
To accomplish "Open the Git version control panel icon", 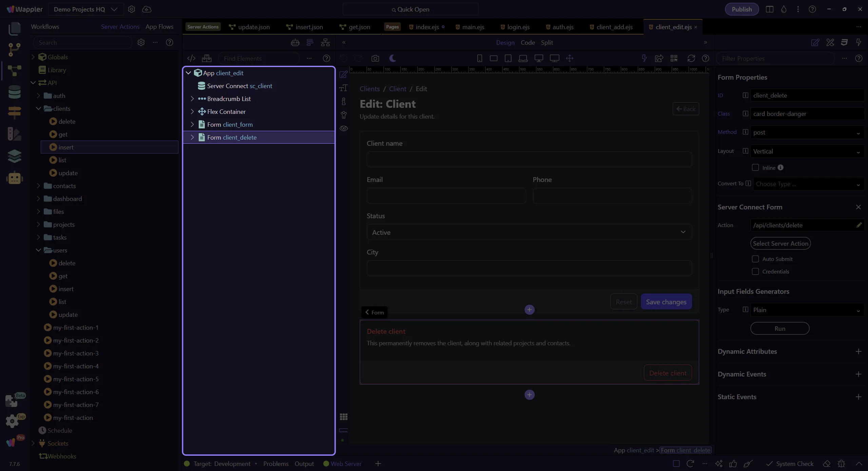I will (14, 49).
